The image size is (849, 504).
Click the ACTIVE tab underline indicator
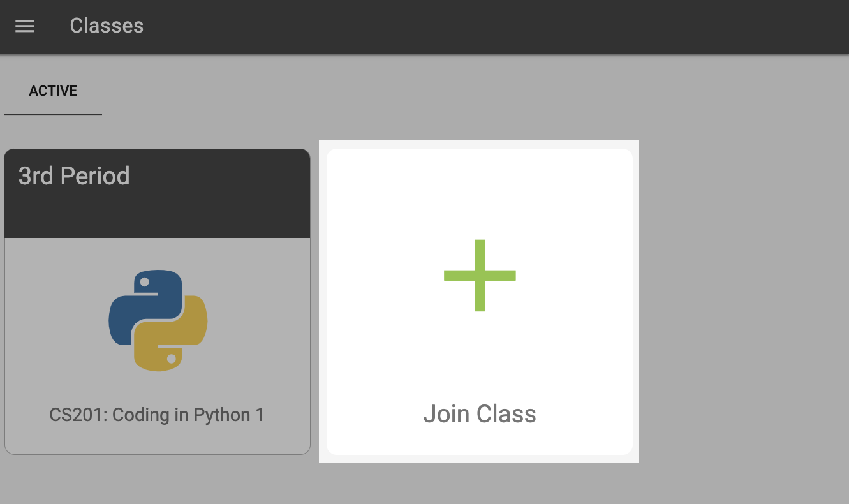53,115
